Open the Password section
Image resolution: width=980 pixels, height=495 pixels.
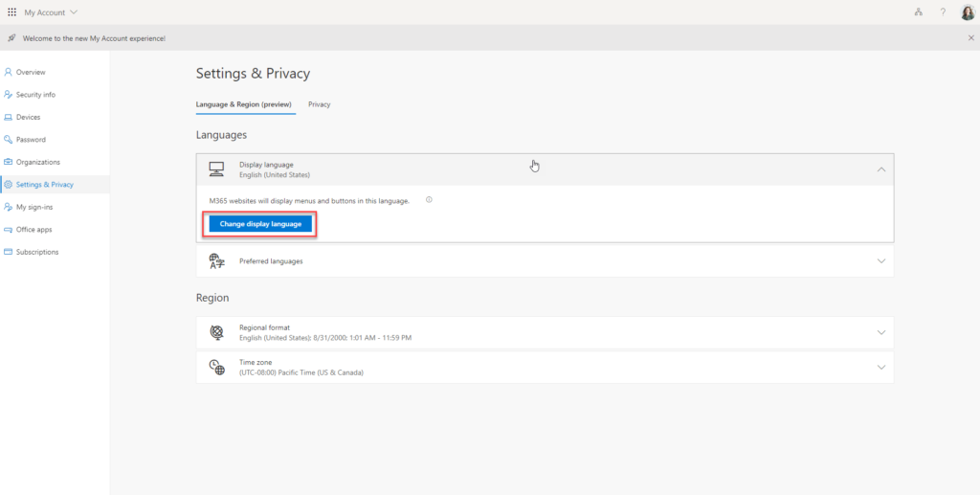[x=31, y=140]
